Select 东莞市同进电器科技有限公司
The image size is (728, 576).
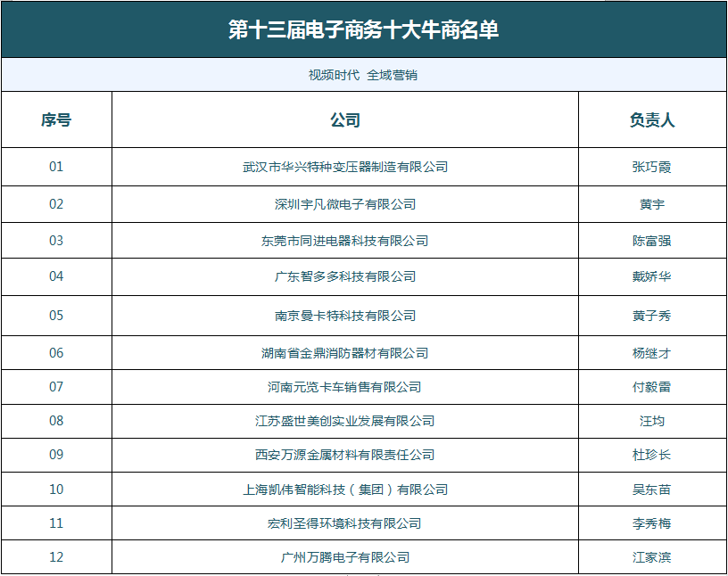(345, 241)
